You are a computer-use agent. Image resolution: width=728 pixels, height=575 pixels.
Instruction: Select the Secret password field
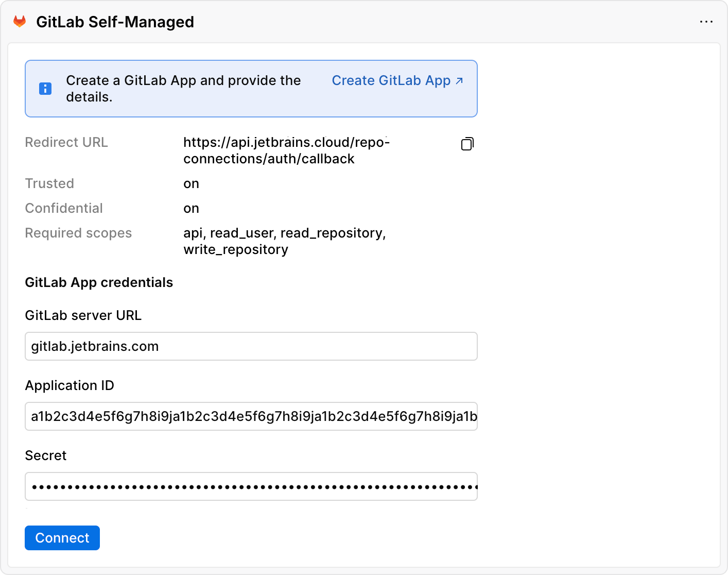(251, 486)
